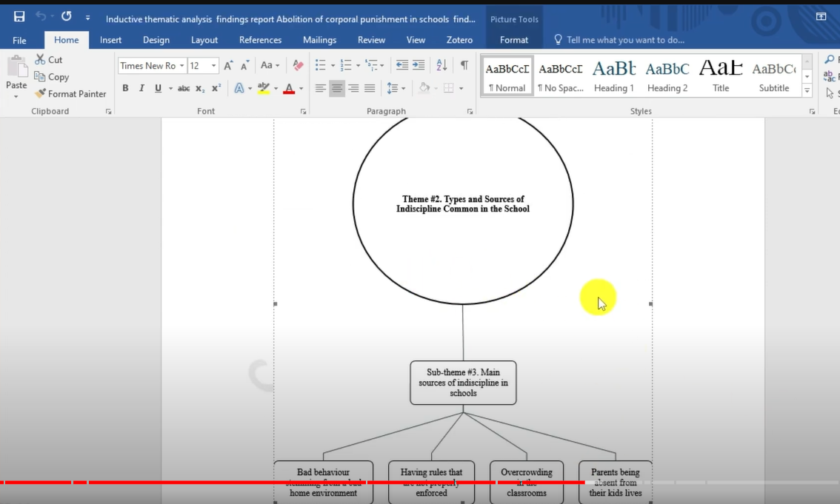Viewport: 840px width, 504px height.
Task: Toggle Bold formatting
Action: pos(125,88)
